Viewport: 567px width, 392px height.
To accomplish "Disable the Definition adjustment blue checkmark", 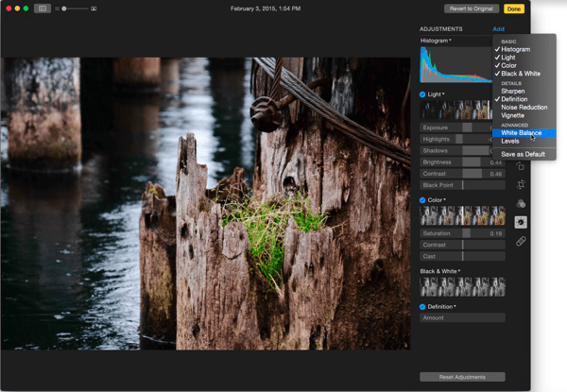I will point(422,307).
